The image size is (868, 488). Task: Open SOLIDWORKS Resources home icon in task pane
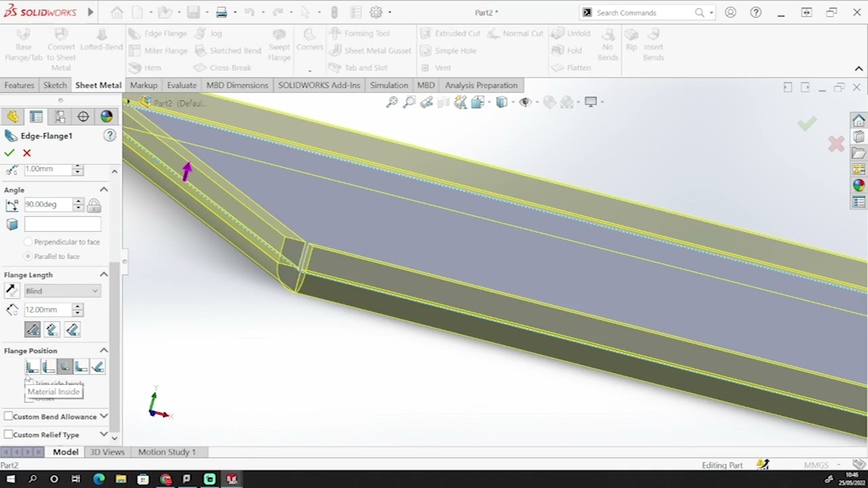pos(859,121)
